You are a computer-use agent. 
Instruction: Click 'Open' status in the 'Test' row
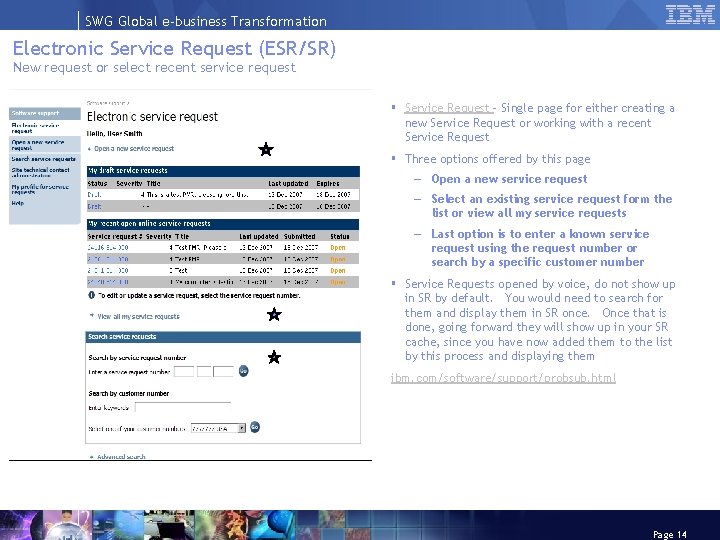338,270
